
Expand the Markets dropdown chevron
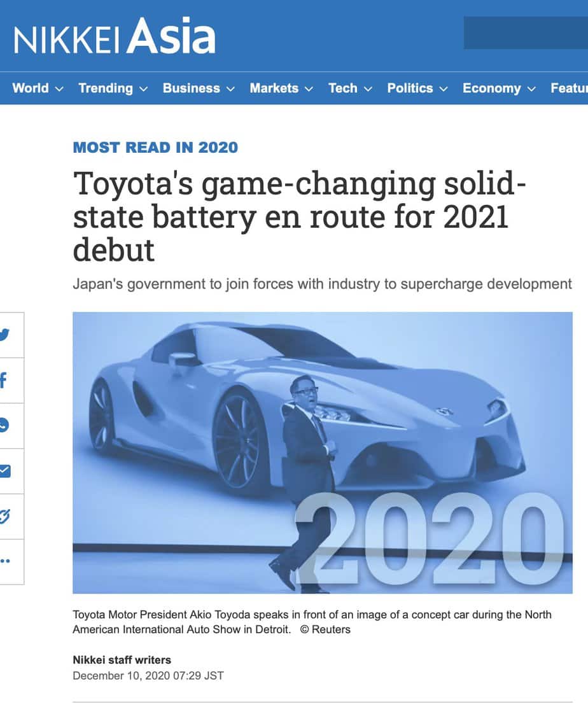coord(309,89)
